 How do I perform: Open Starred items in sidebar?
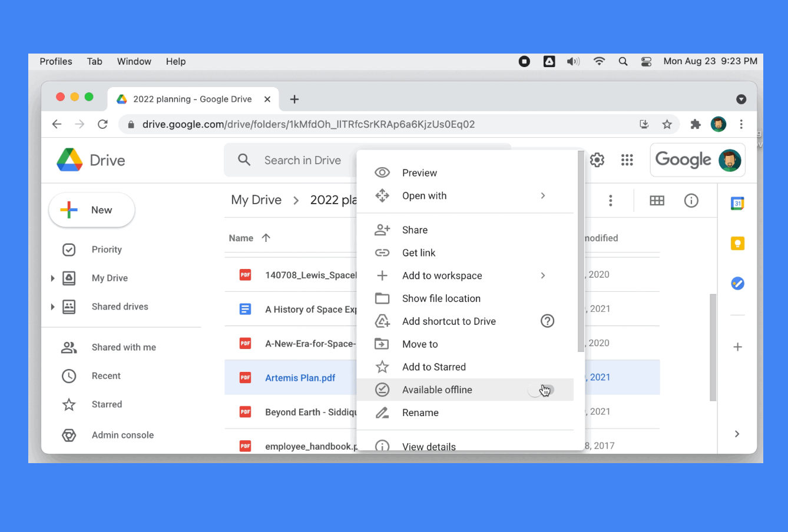click(x=107, y=404)
